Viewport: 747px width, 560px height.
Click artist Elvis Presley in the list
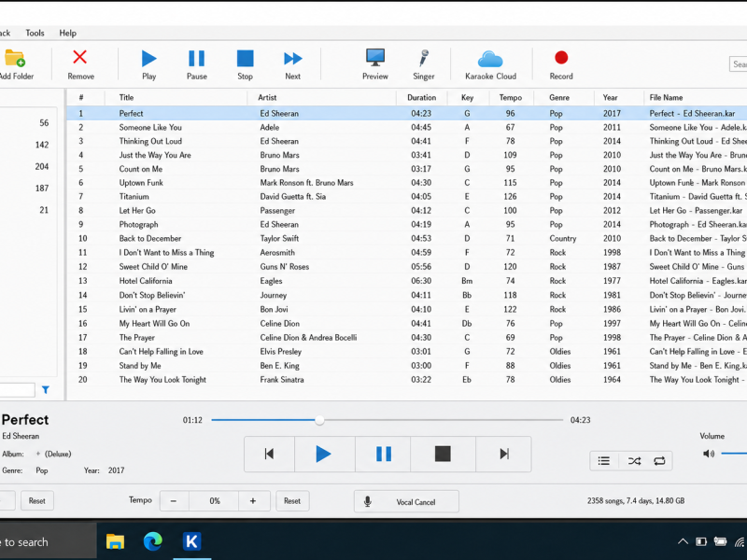click(281, 352)
